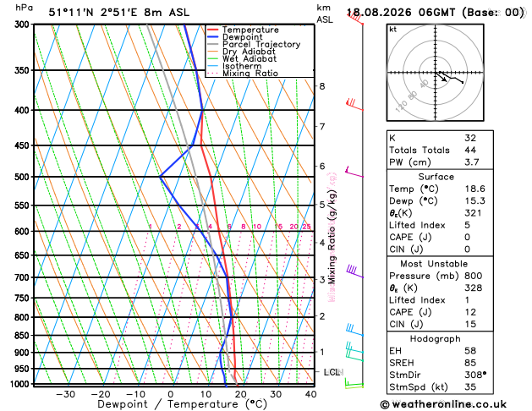The height and width of the screenshot is (411, 532).
Task: Click the '© weatheronline.co.uk' credit
Action: [443, 404]
